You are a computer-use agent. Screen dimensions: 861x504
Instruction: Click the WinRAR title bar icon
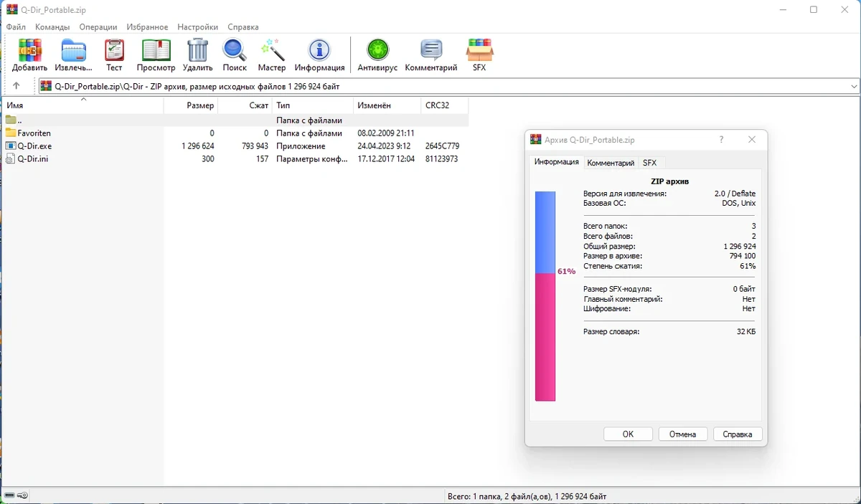(11, 10)
